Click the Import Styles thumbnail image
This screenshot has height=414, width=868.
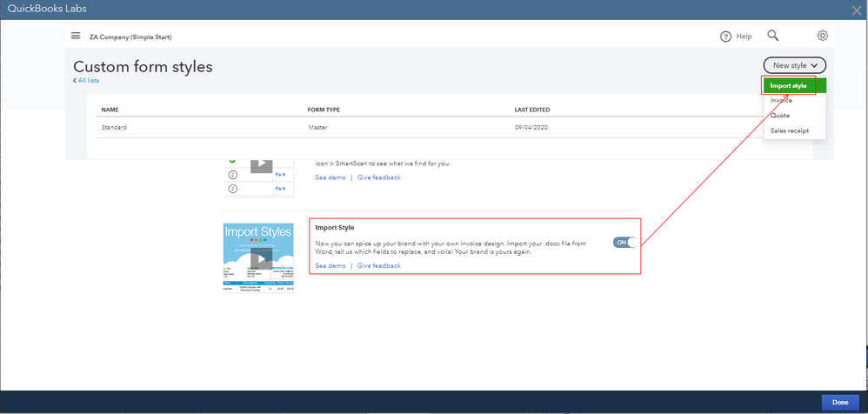(x=258, y=258)
